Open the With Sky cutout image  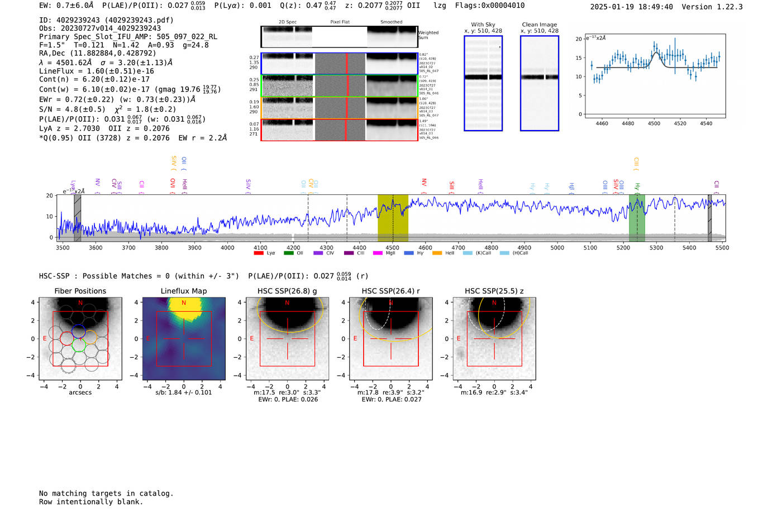483,83
